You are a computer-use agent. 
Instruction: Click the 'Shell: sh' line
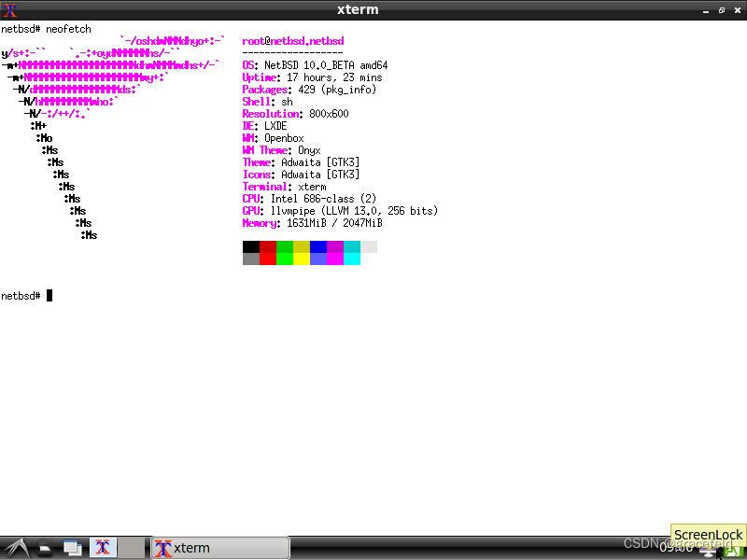click(x=267, y=102)
